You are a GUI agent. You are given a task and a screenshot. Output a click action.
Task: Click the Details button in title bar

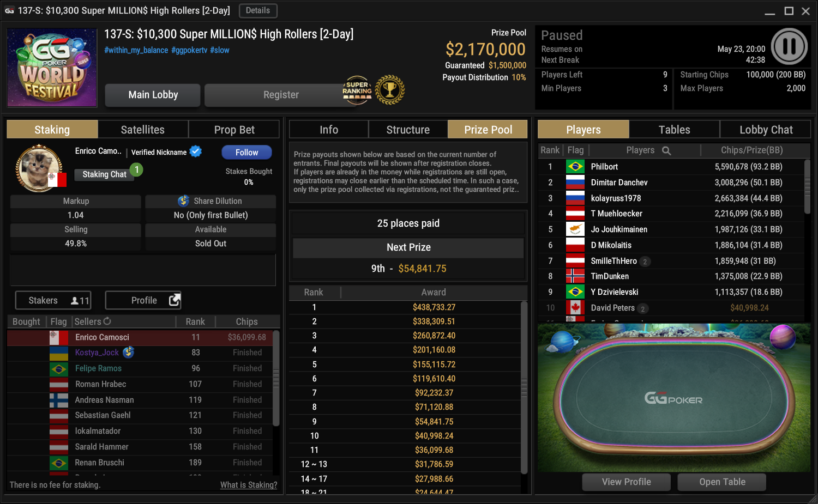pos(258,10)
